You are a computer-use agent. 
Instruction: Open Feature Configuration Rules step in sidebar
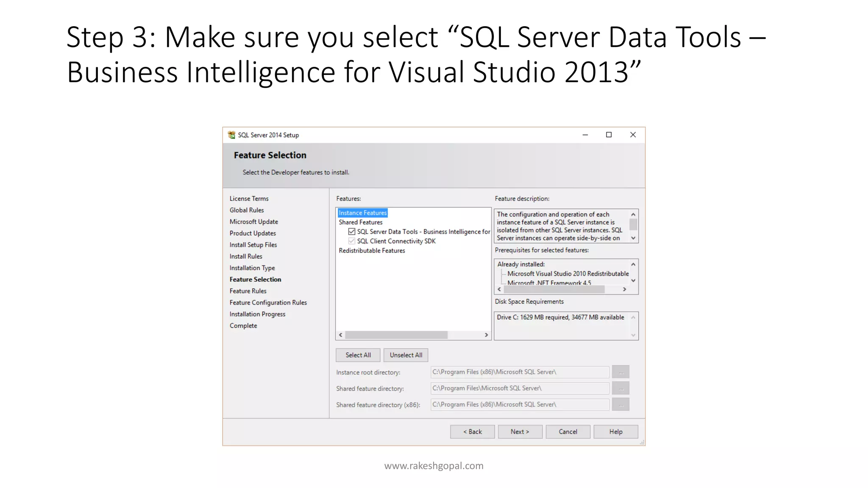click(268, 302)
